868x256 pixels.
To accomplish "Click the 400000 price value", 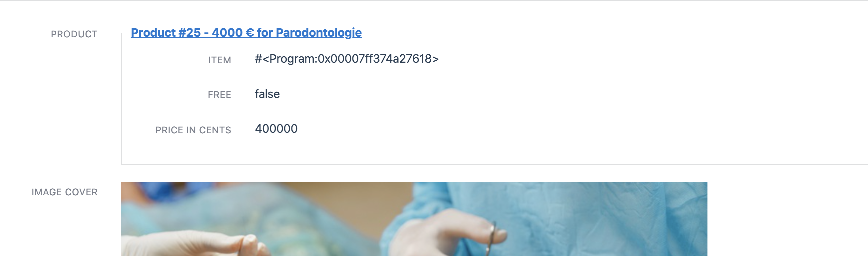I will [276, 129].
